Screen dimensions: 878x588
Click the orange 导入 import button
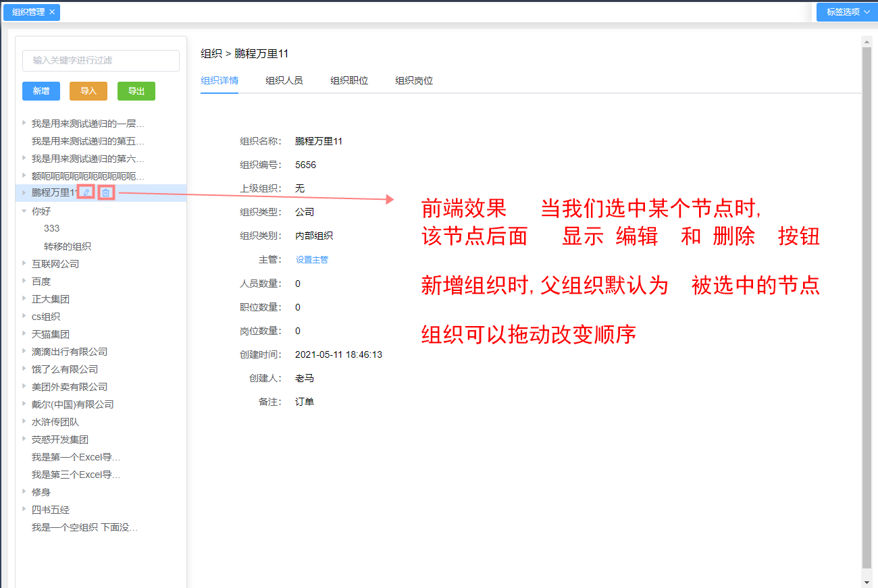[88, 91]
